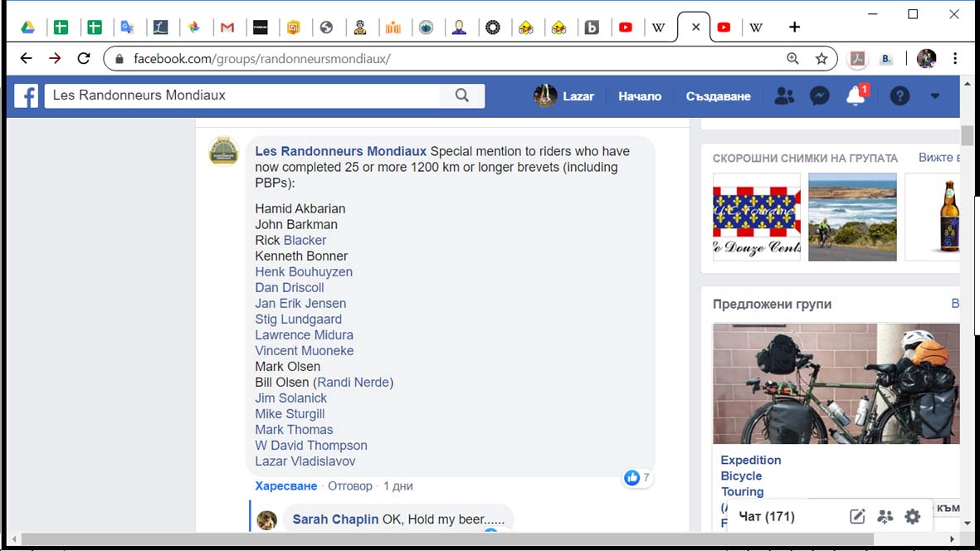This screenshot has height=551, width=980.
Task: Open Sarah Chaplin's avatar
Action: coord(267,519)
